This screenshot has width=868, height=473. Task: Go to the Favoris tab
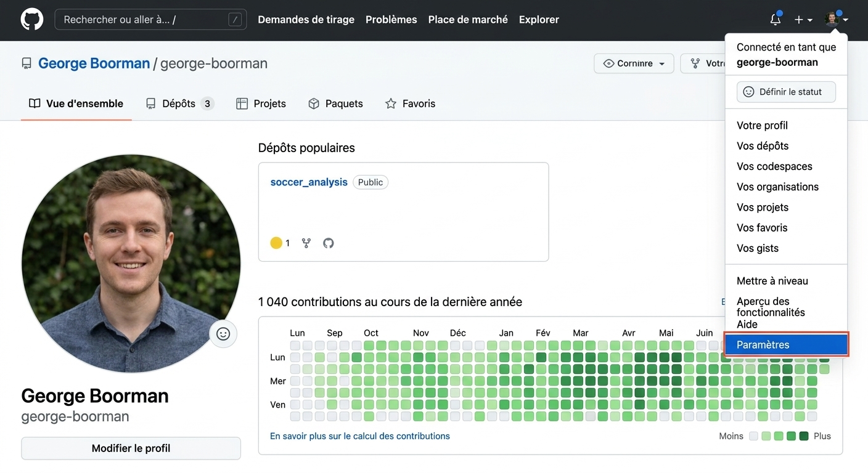(410, 103)
